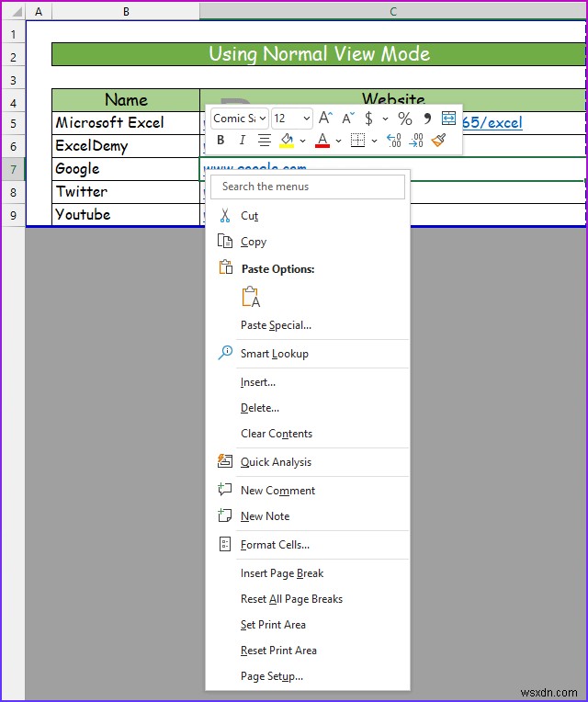588x702 pixels.
Task: Select row 9 header
Action: point(14,215)
